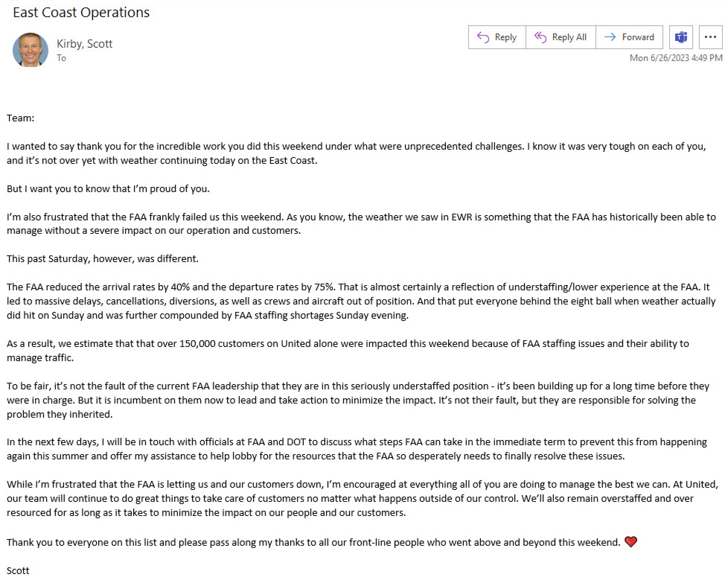Viewport: 728px width, 580px height.
Task: Open the more actions ellipsis menu
Action: tap(710, 37)
